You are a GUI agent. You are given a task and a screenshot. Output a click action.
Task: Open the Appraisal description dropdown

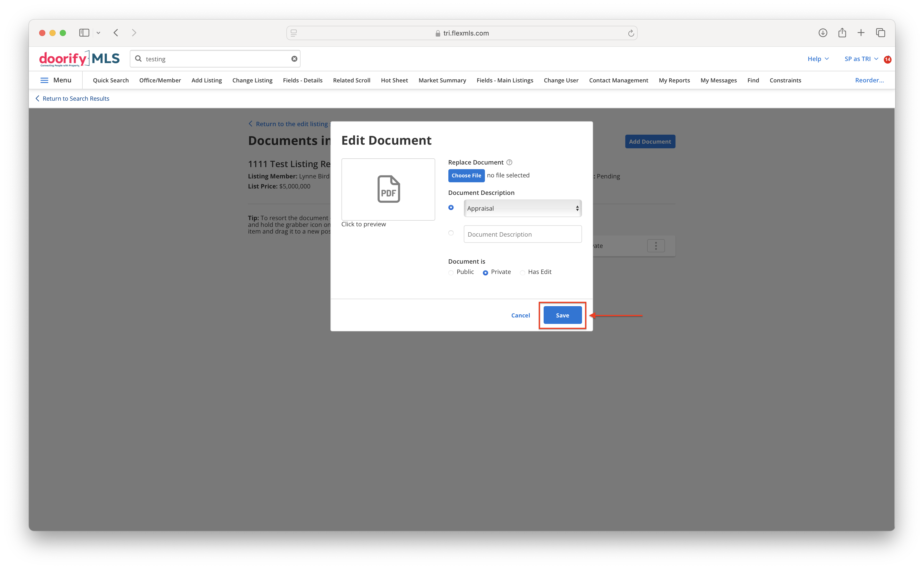coord(523,209)
